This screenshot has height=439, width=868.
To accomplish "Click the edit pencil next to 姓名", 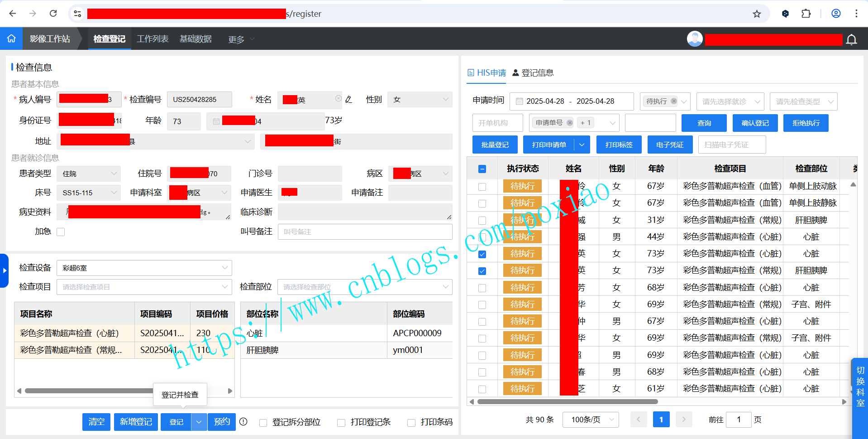I will coord(348,99).
